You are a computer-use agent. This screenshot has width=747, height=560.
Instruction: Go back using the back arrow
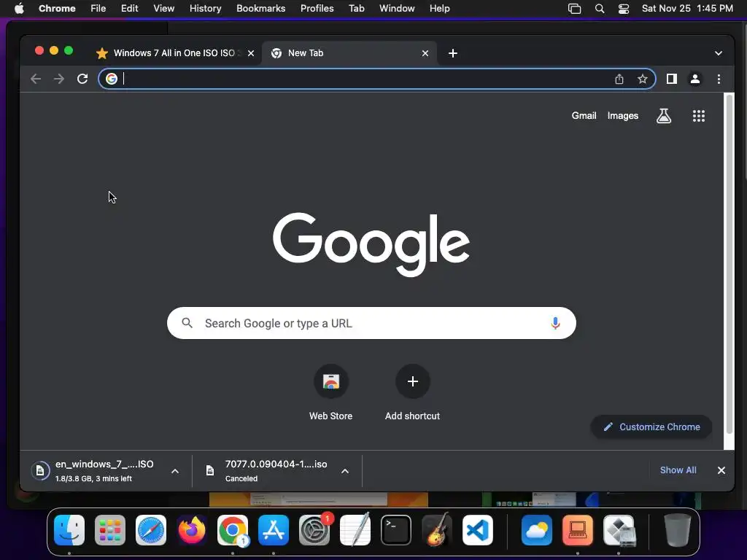(36, 79)
